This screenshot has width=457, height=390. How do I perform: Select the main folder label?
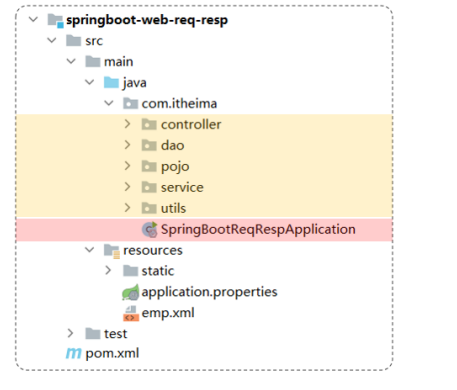tap(118, 62)
